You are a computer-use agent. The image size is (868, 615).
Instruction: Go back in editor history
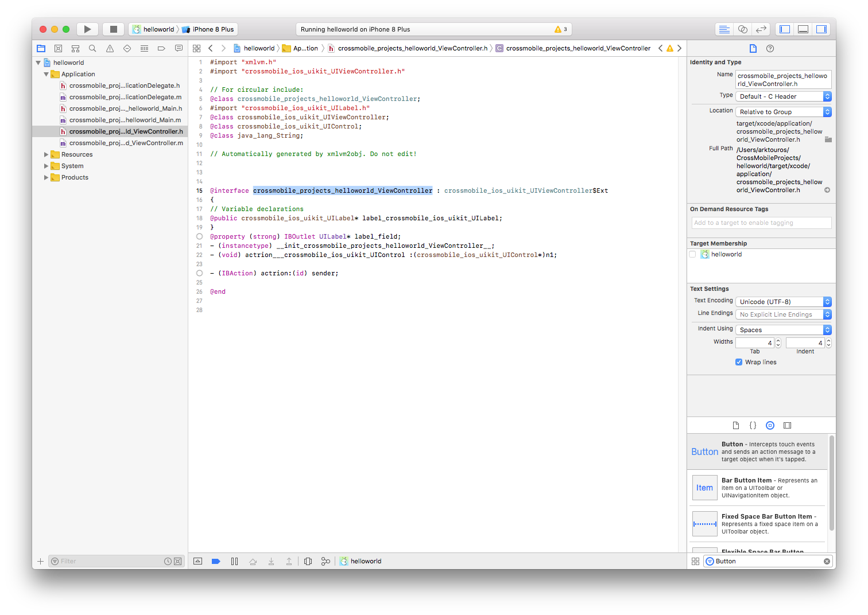(x=211, y=48)
